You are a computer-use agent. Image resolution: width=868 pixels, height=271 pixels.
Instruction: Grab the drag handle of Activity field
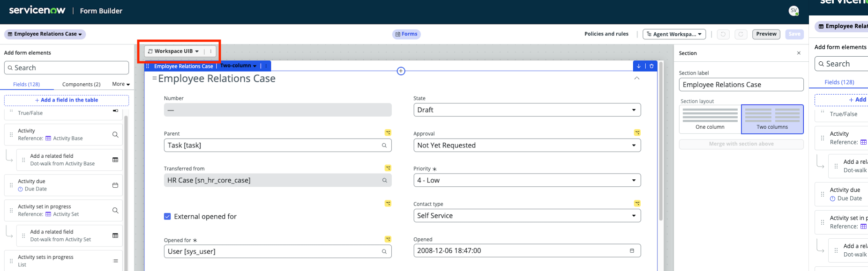11,135
